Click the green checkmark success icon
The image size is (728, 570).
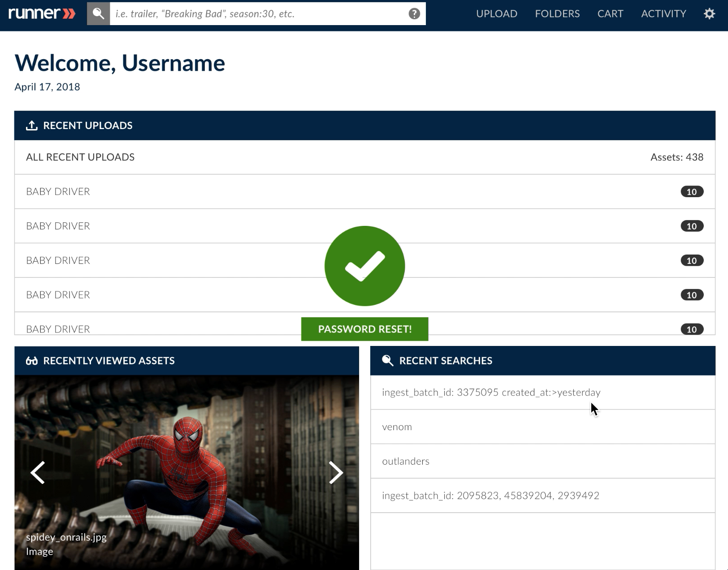tap(365, 266)
